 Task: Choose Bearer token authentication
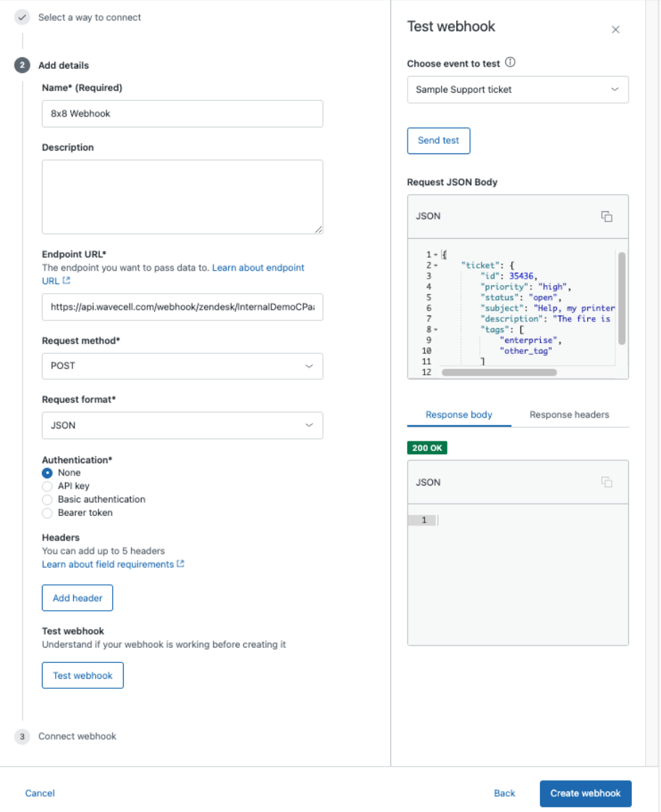pyautogui.click(x=48, y=513)
